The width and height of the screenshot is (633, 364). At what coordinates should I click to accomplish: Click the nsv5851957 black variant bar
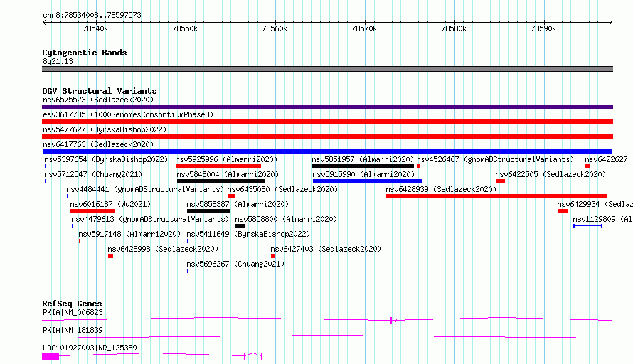point(363,166)
